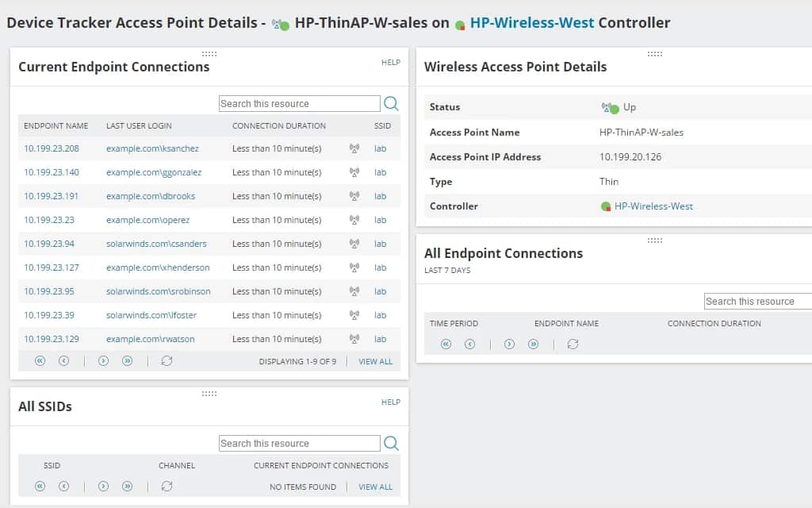Refresh the All SSIDs list
This screenshot has width=812, height=508.
point(167,486)
